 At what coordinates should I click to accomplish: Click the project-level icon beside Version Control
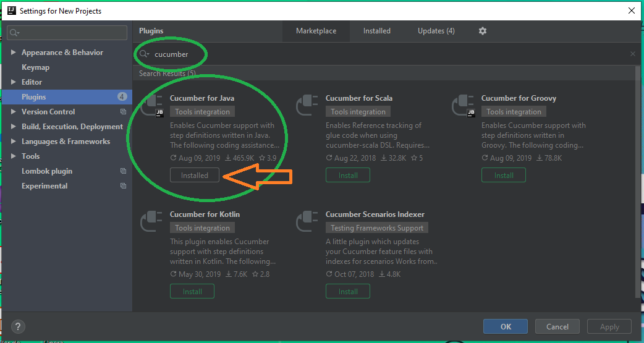pyautogui.click(x=123, y=112)
